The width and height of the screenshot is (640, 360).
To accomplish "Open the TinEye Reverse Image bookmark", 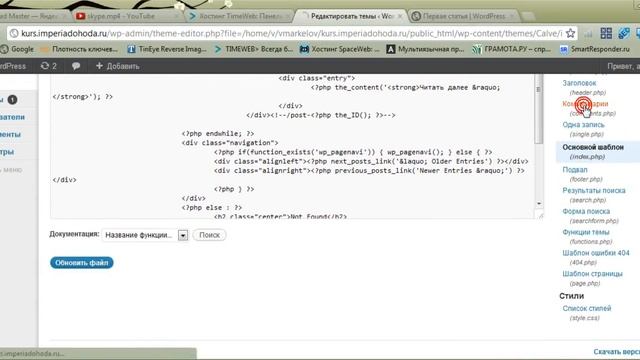I will point(167,49).
